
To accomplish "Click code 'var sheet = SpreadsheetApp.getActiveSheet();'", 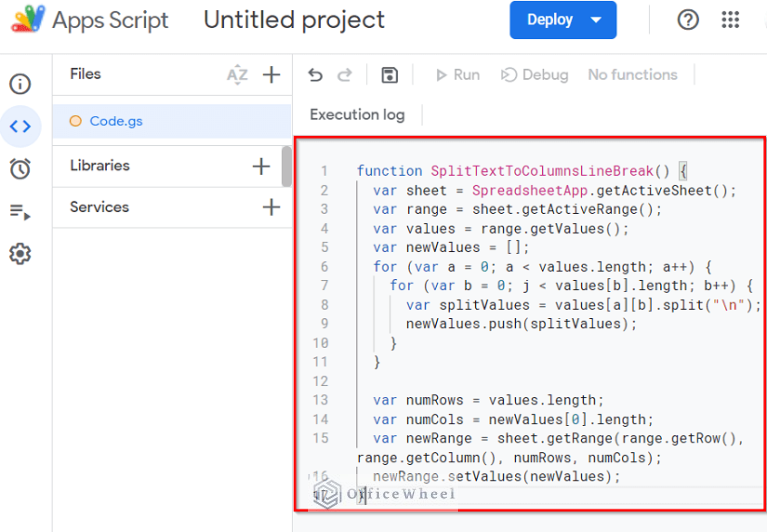I will coord(554,190).
